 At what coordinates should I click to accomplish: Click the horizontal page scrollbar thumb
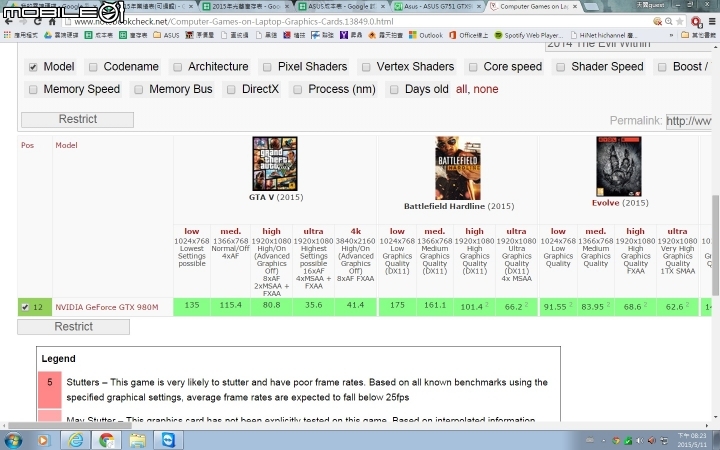click(69, 426)
